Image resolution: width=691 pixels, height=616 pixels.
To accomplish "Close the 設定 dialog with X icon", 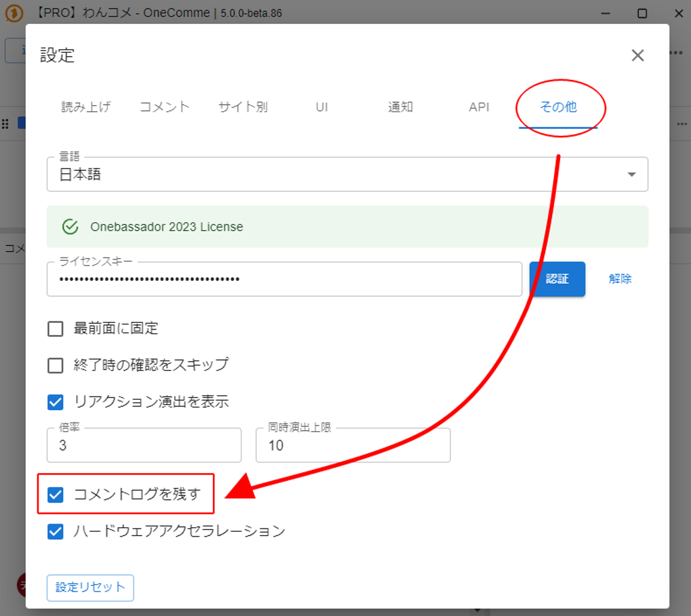I will (638, 56).
